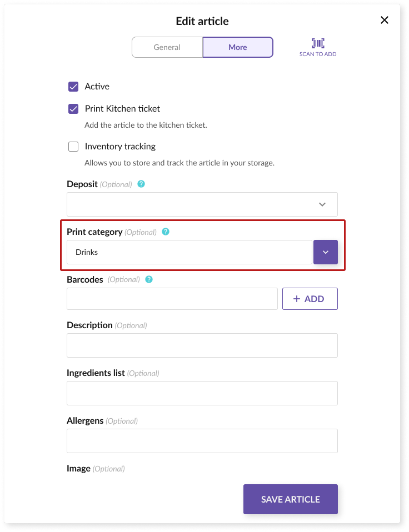Open the Deposit dropdown
This screenshot has height=532, width=409.
pyautogui.click(x=202, y=204)
